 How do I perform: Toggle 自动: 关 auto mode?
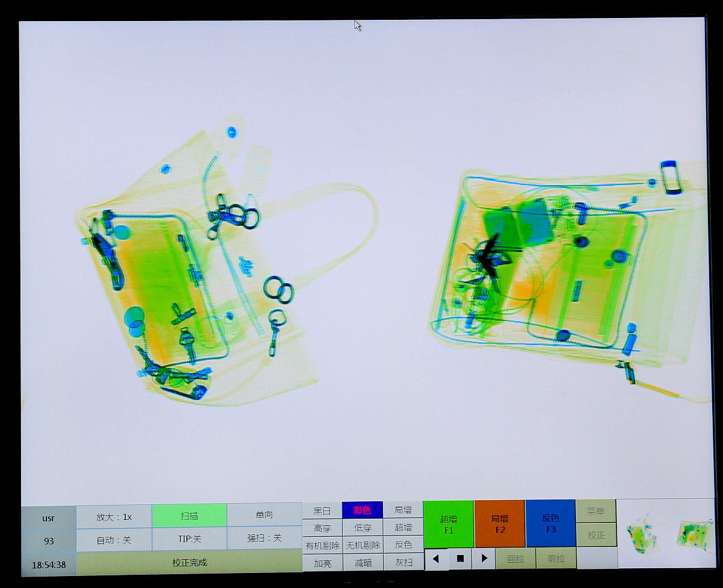(114, 540)
